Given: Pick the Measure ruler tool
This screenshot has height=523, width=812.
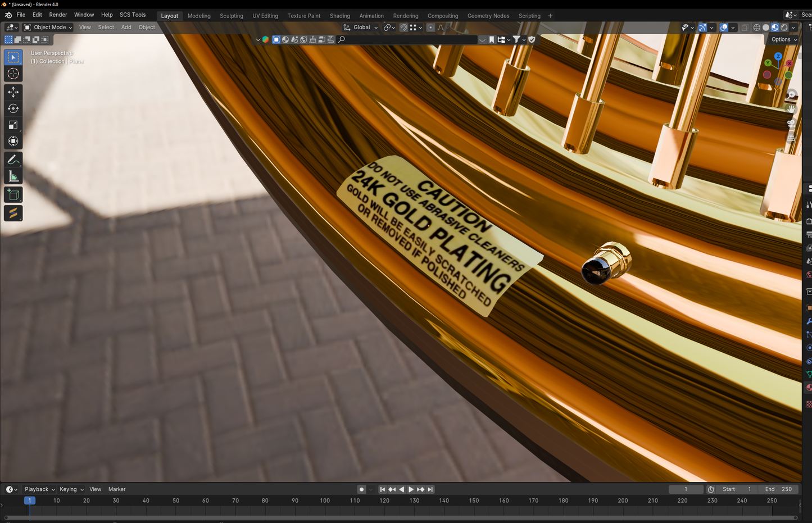Looking at the screenshot, I should click(13, 178).
